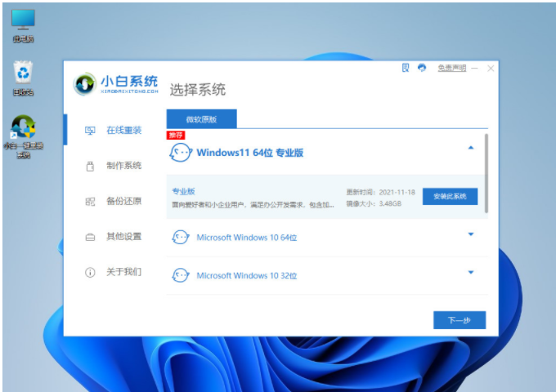The width and height of the screenshot is (556, 392).
Task: Click the 小白系统 logo icon
Action: pos(84,84)
